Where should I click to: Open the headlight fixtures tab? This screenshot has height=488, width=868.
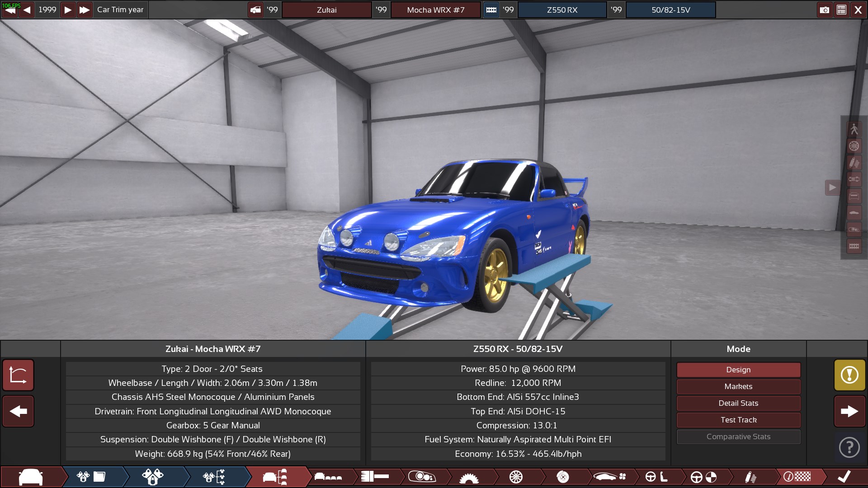[x=422, y=477]
